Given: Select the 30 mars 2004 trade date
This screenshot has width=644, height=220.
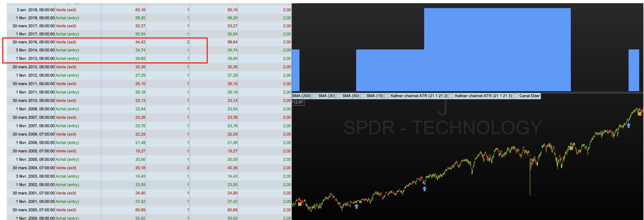Looking at the screenshot, I should (x=34, y=168).
